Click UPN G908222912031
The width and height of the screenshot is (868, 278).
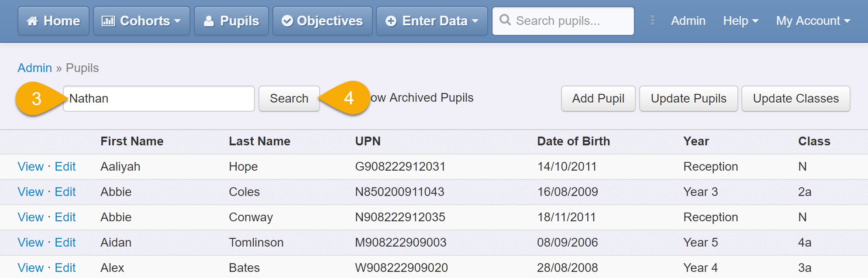400,167
